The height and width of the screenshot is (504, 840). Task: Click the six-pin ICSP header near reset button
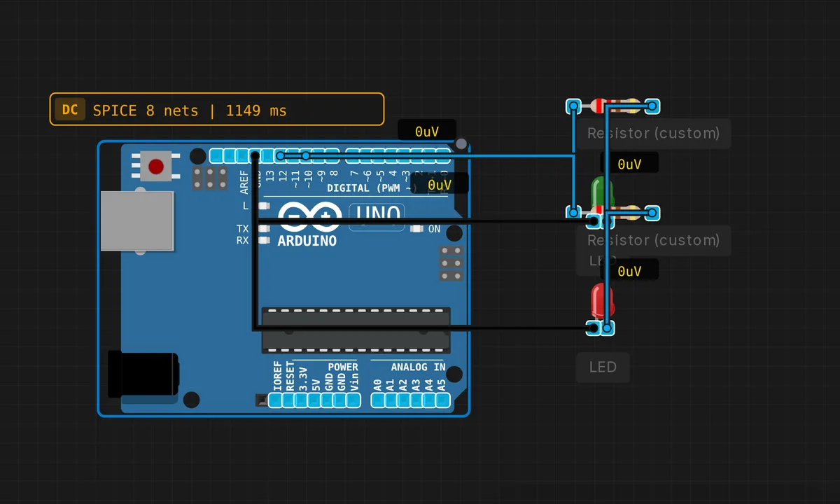pos(210,178)
